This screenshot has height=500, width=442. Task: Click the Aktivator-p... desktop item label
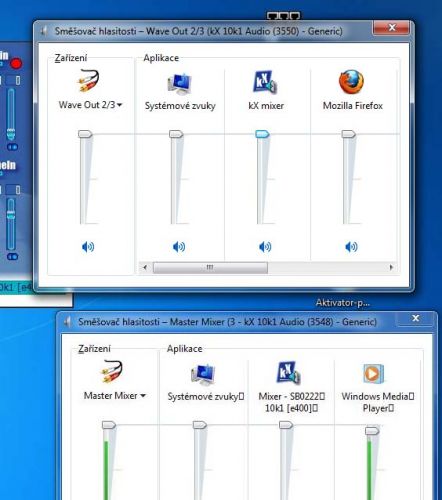[x=343, y=303]
